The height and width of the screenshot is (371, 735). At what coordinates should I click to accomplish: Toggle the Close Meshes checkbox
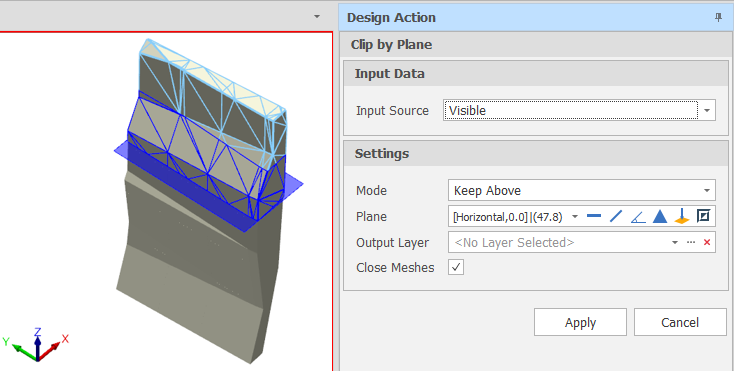[x=456, y=267]
